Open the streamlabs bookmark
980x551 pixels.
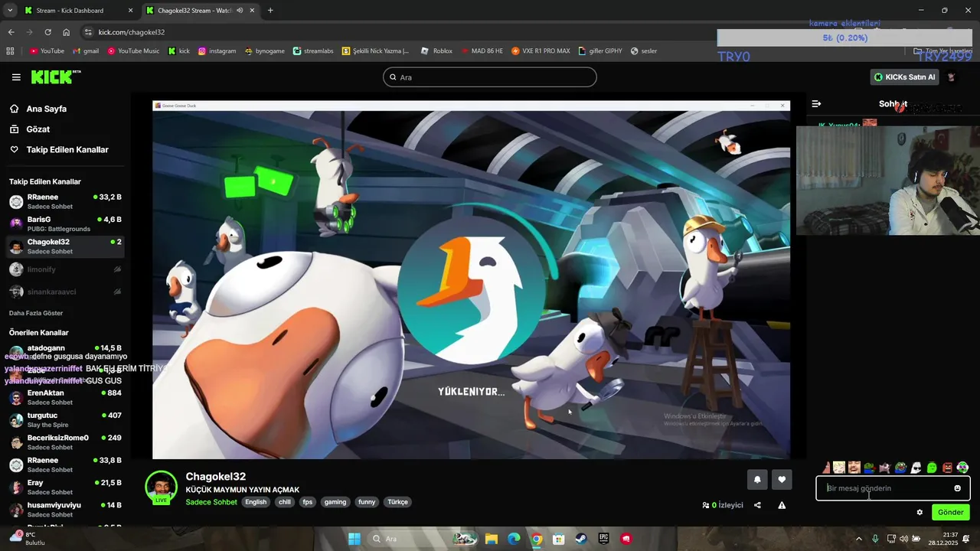313,51
